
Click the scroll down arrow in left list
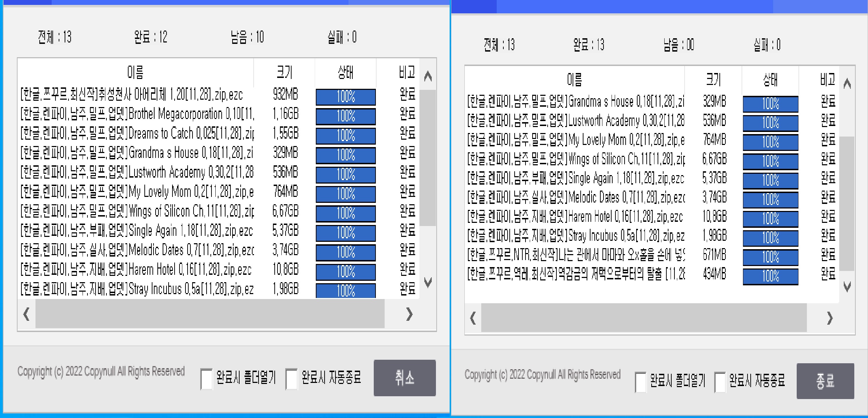pos(428,282)
